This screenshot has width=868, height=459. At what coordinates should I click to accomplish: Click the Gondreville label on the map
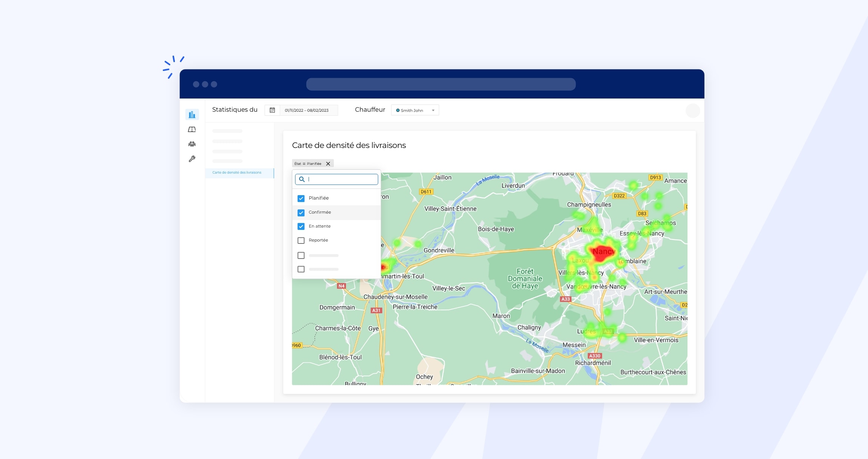439,250
